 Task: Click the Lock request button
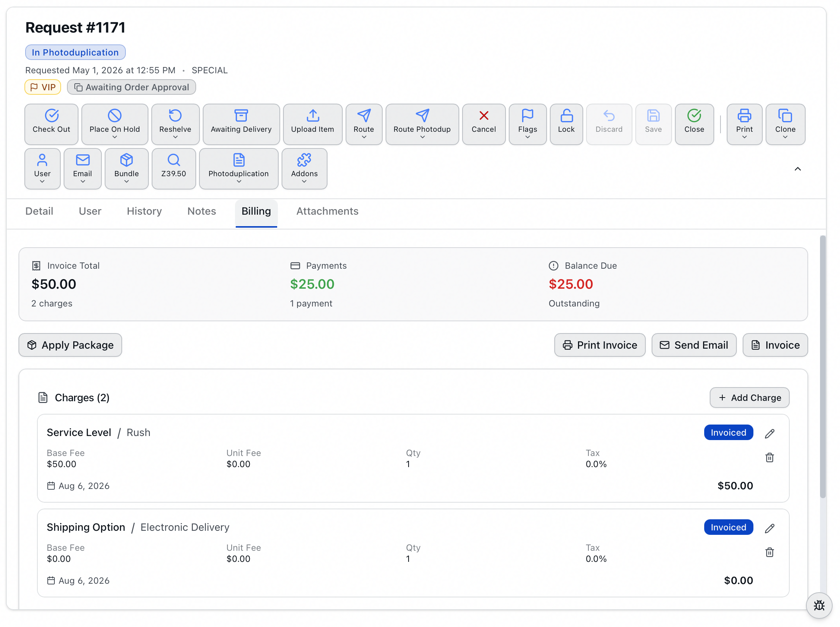(x=567, y=124)
